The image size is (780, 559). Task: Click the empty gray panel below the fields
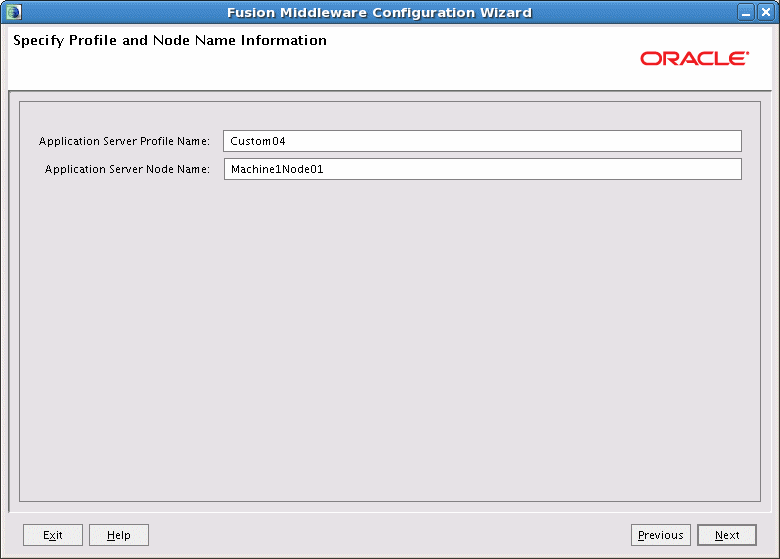(x=390, y=338)
